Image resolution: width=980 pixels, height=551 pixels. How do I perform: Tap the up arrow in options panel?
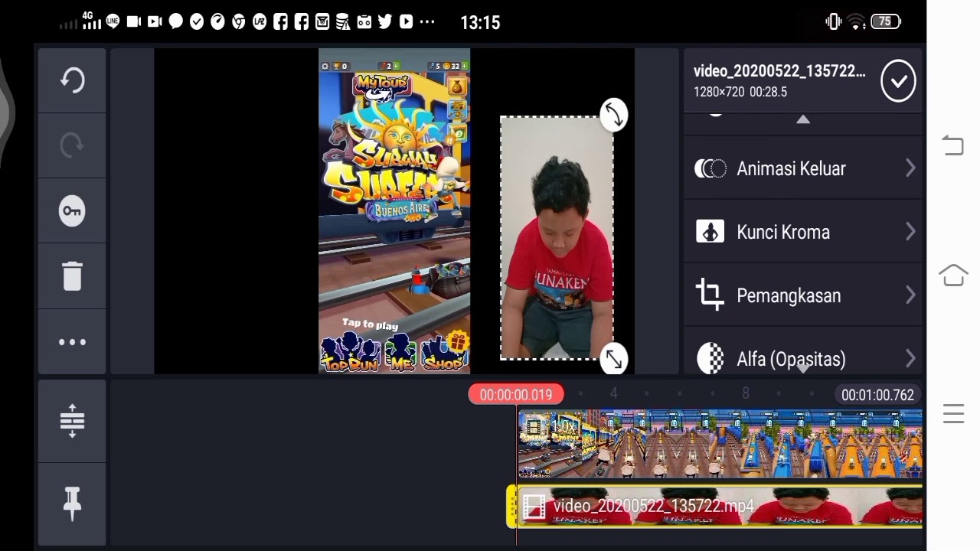pyautogui.click(x=803, y=120)
